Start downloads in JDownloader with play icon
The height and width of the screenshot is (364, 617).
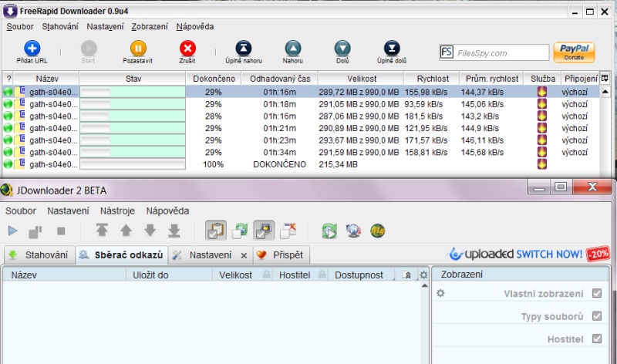(x=12, y=231)
